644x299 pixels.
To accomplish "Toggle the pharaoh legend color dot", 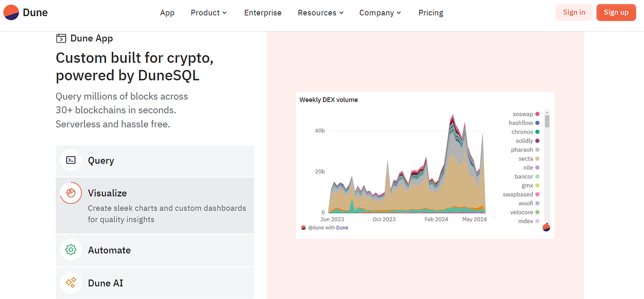I will click(x=537, y=150).
